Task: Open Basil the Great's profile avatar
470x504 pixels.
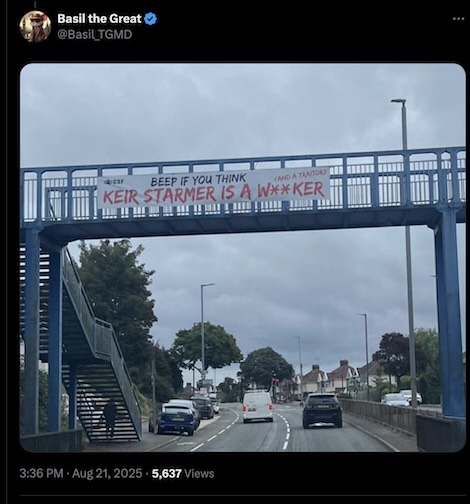Action: click(x=35, y=26)
